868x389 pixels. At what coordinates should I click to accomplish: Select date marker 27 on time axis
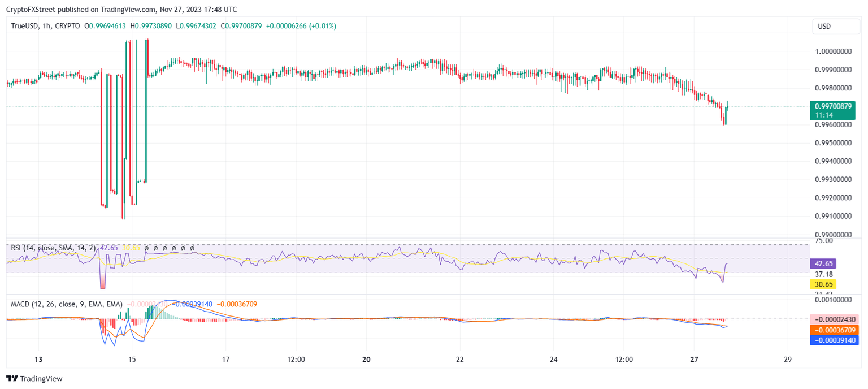[695, 360]
